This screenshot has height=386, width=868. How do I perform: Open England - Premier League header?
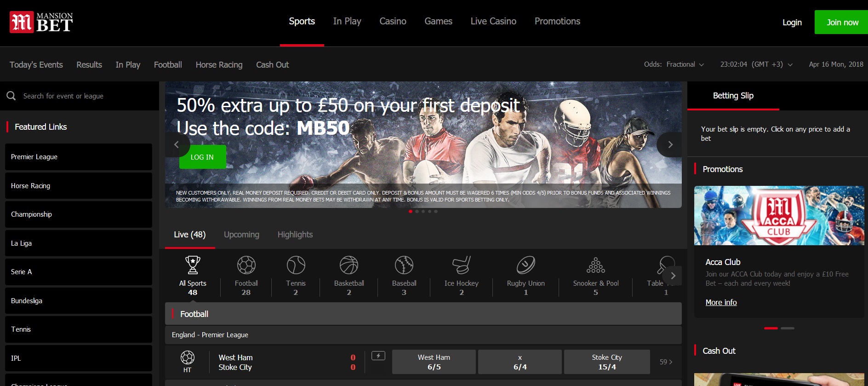click(x=423, y=335)
